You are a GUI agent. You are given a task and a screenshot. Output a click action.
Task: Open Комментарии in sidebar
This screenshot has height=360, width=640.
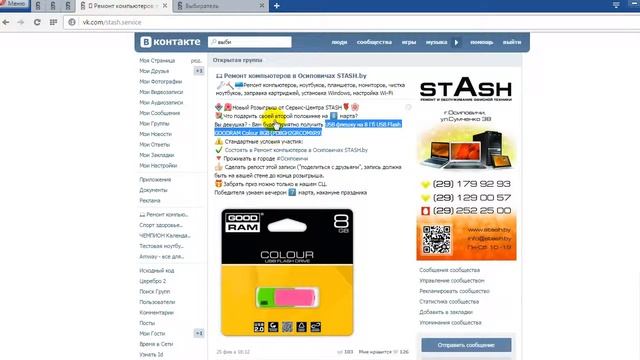point(157,313)
